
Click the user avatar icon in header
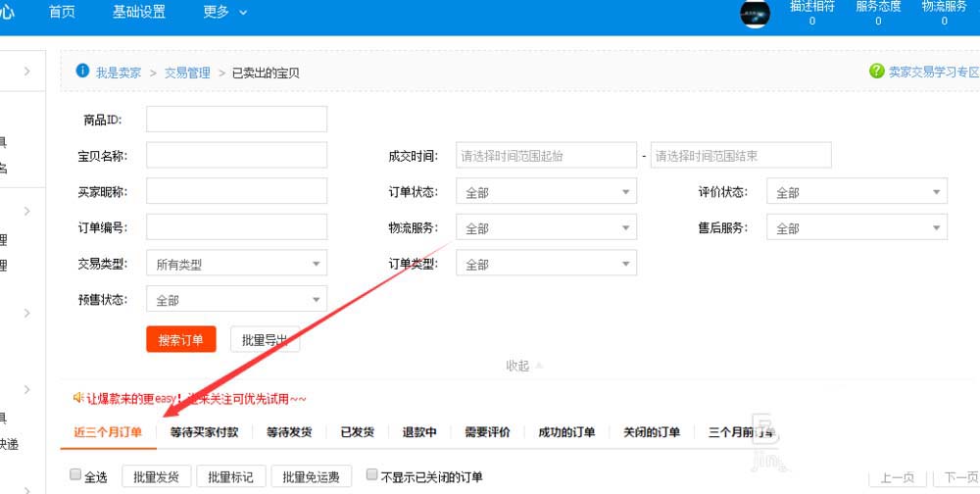click(x=755, y=13)
